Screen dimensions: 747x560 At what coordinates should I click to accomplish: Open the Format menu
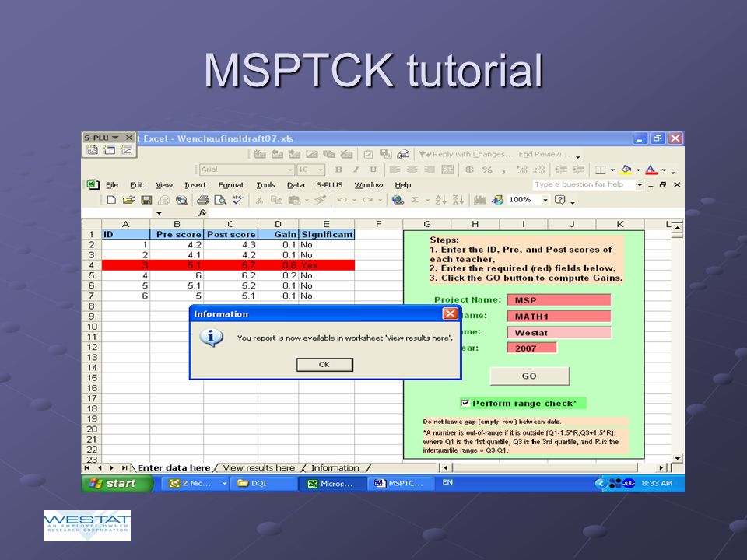pos(231,185)
